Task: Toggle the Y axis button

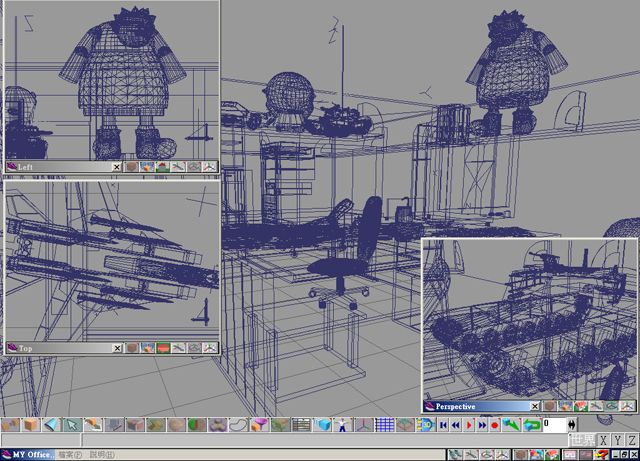Action: [617, 440]
